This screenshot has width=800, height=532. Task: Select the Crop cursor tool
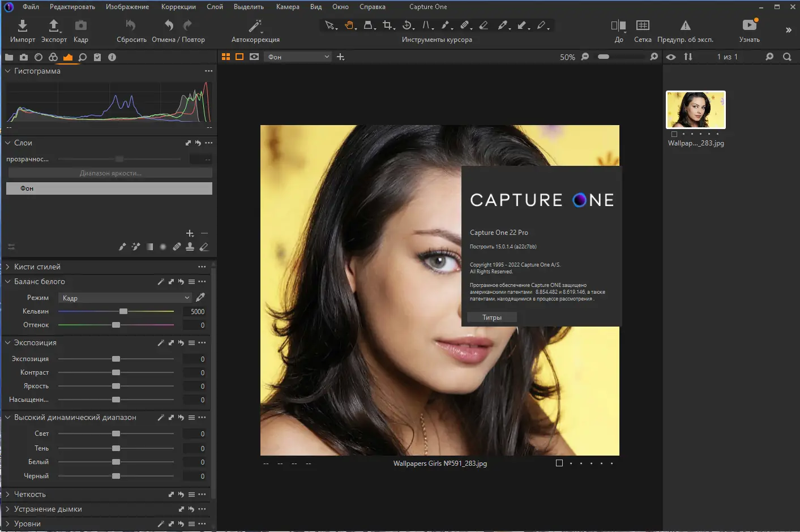pyautogui.click(x=387, y=25)
